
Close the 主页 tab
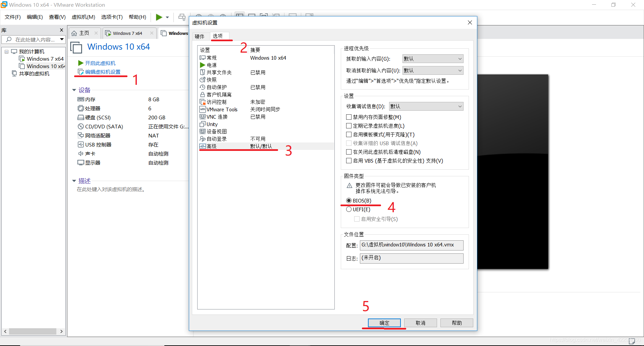[x=96, y=33]
